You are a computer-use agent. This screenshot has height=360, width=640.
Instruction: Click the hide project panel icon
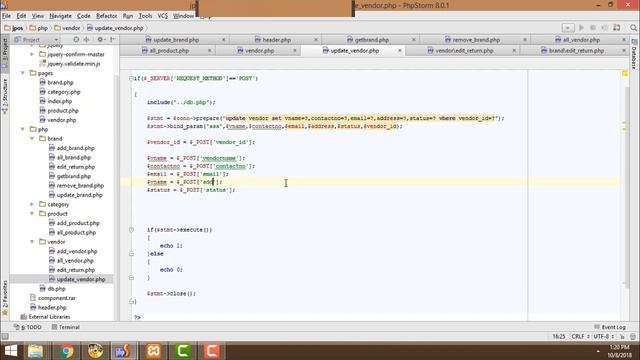(113, 40)
